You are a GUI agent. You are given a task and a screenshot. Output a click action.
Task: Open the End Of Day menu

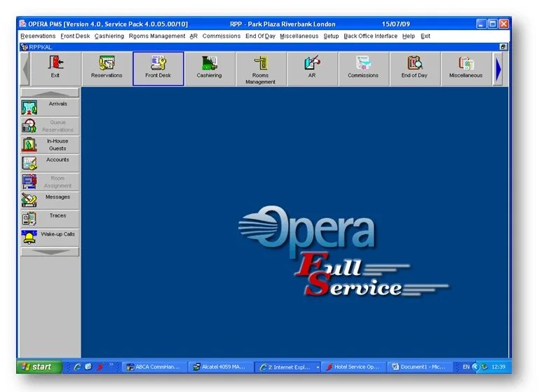point(260,36)
